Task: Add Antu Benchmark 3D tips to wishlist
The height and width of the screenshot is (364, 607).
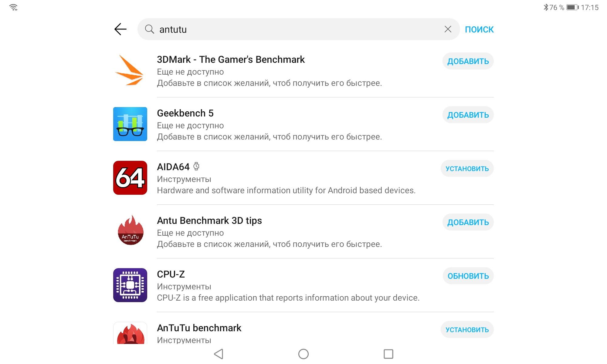Action: (x=468, y=222)
